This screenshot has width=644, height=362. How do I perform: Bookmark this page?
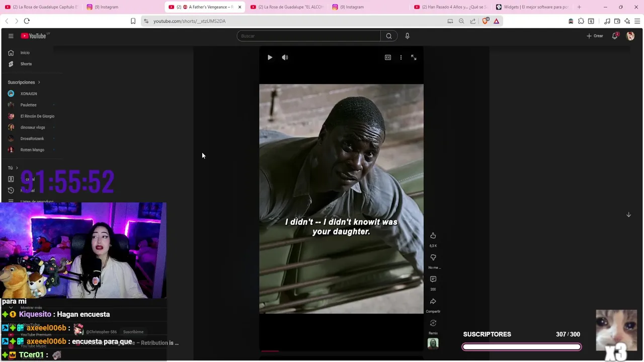click(x=133, y=21)
